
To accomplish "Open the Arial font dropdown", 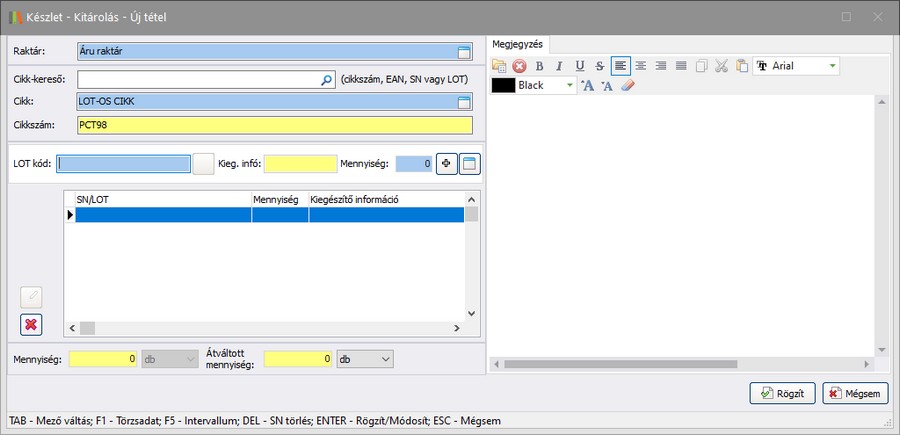I will pyautogui.click(x=832, y=66).
